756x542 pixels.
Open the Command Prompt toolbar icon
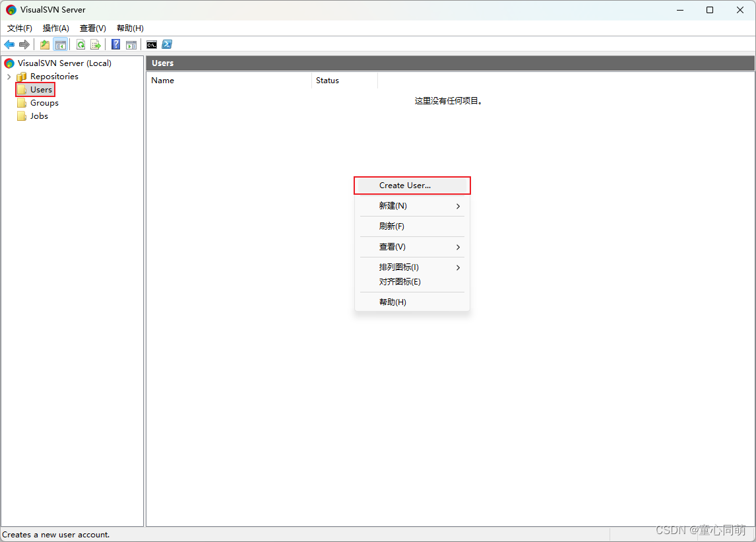[152, 45]
